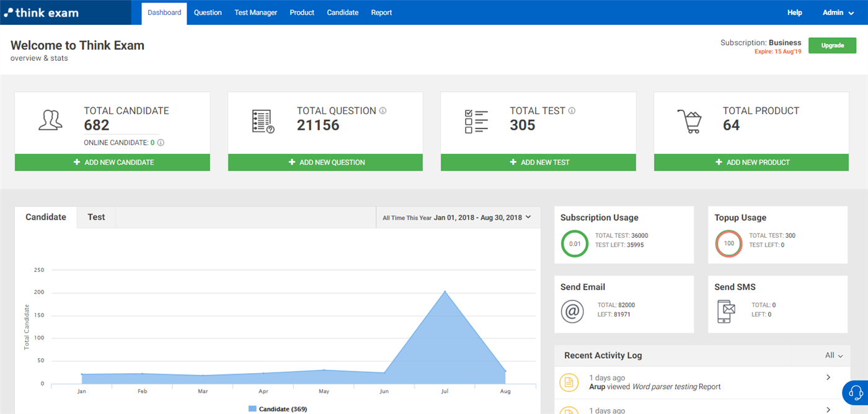Open the Test Manager menu

(x=255, y=13)
